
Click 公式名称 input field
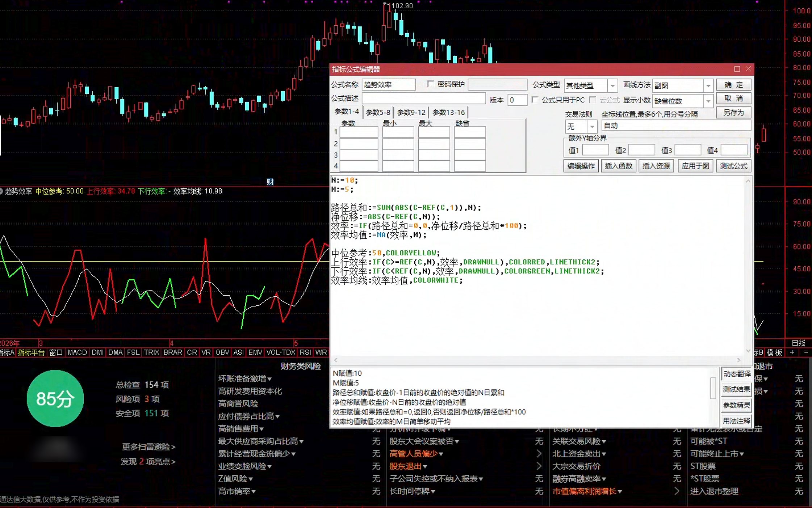pyautogui.click(x=389, y=85)
